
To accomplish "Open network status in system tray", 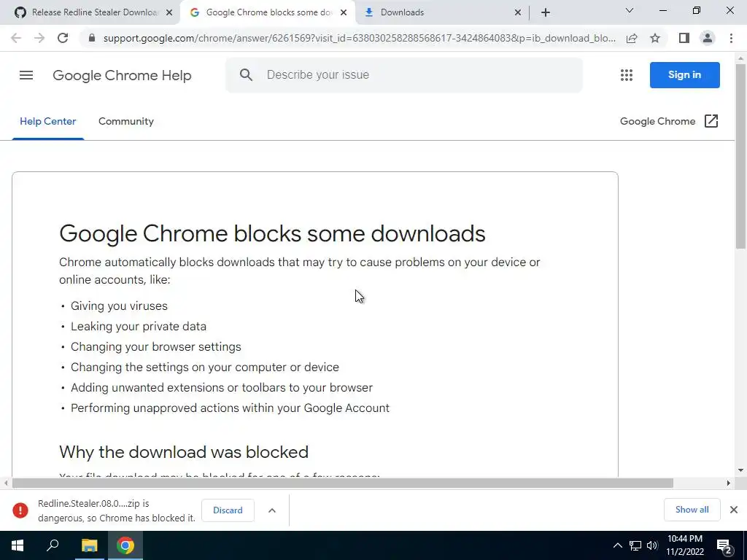I will [x=635, y=545].
